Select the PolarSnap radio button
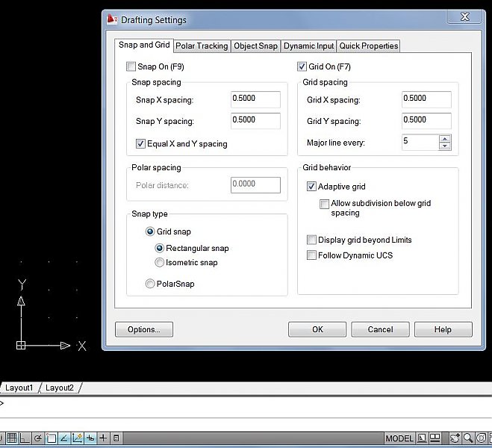This screenshot has height=448, width=492. coord(150,284)
